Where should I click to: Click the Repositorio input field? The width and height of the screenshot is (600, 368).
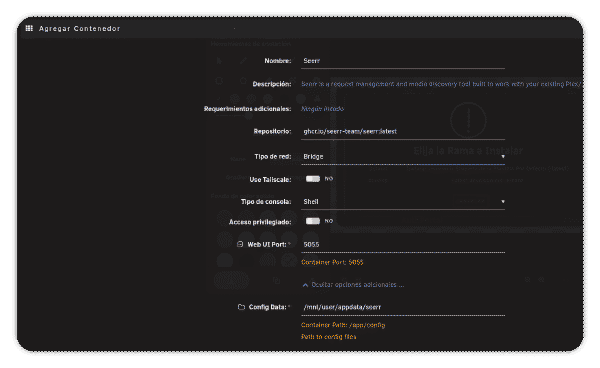pyautogui.click(x=403, y=131)
